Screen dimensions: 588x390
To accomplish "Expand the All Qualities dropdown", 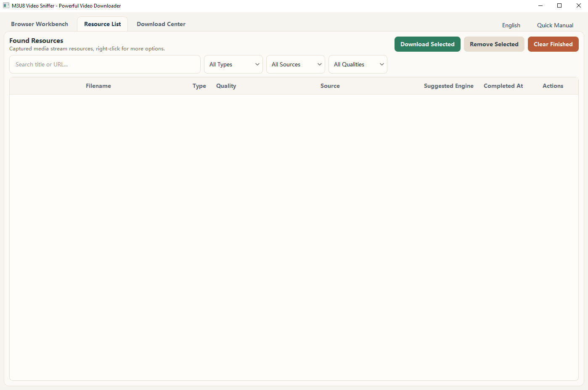I will (x=358, y=64).
